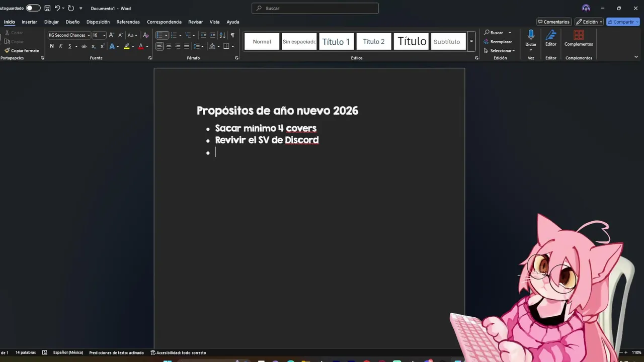This screenshot has width=644, height=362.
Task: Click the Clear Formatting icon
Action: click(x=146, y=35)
